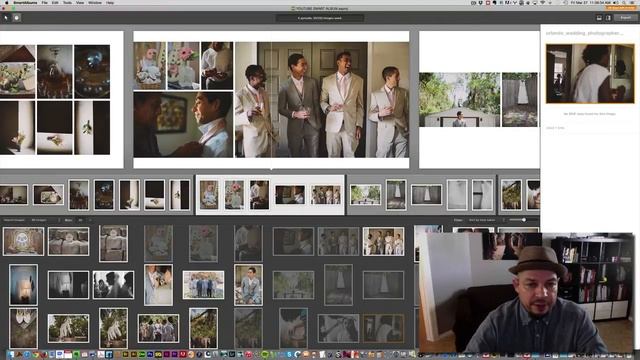Click the album title in the right panel
Image resolution: width=640 pixels, height=360 pixels.
click(584, 33)
